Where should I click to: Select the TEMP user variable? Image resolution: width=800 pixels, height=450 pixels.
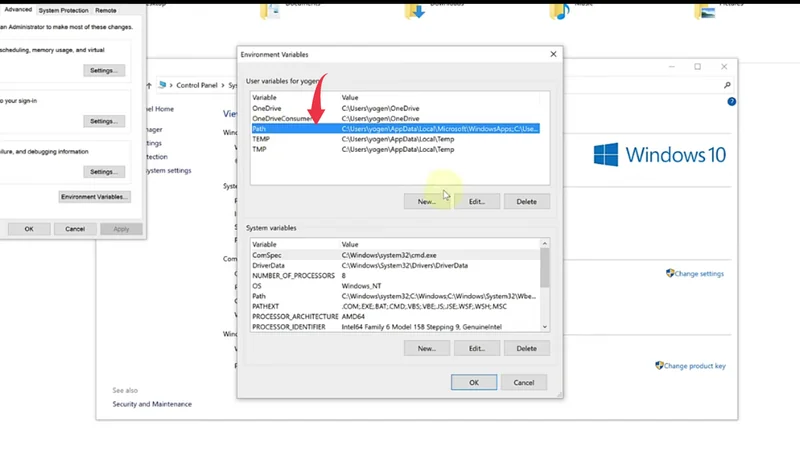coord(260,139)
